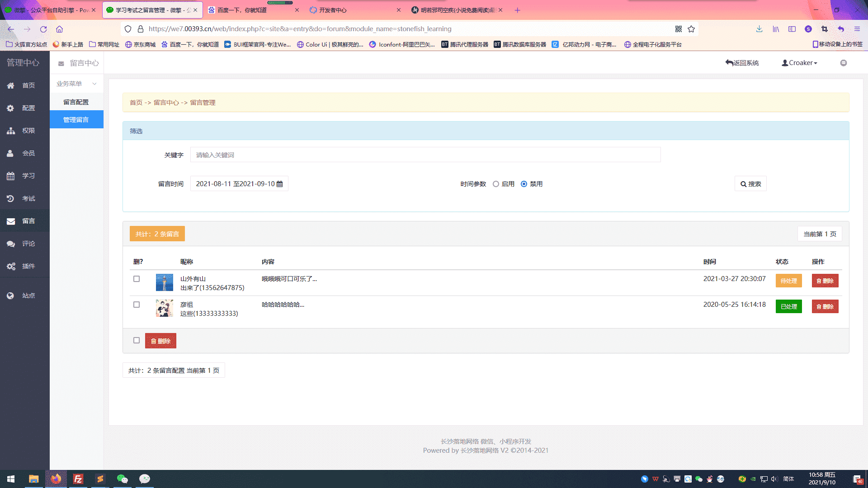
Task: Select the 留言 messages sidebar item
Action: (24, 221)
